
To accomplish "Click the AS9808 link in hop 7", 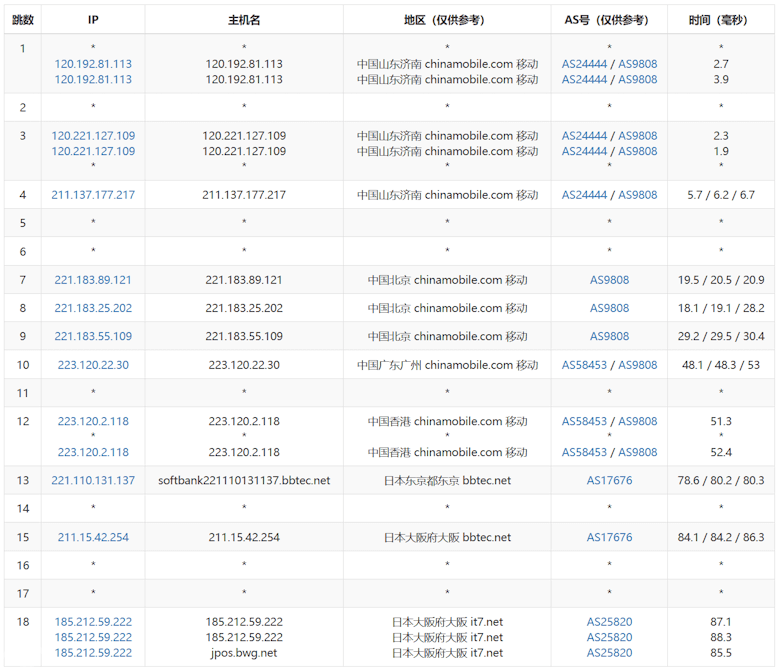I will (x=609, y=280).
